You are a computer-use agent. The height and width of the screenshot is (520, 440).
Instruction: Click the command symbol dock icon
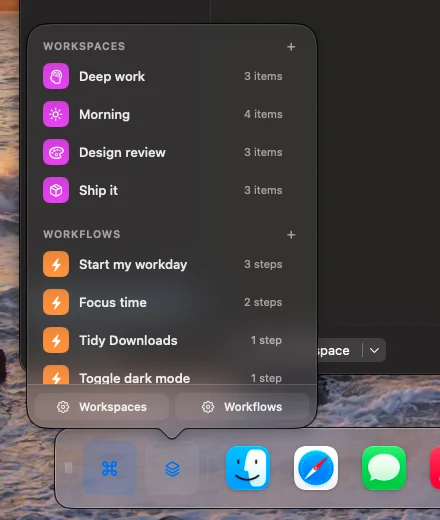[110, 468]
